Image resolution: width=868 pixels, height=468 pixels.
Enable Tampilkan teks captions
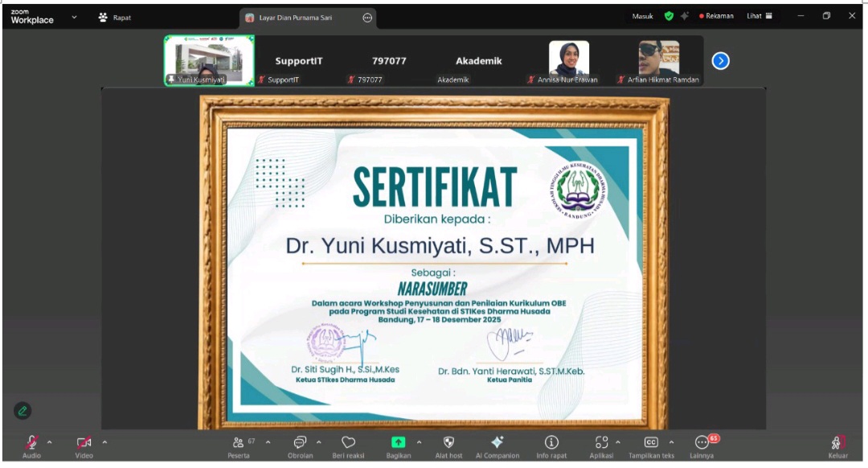(651, 442)
